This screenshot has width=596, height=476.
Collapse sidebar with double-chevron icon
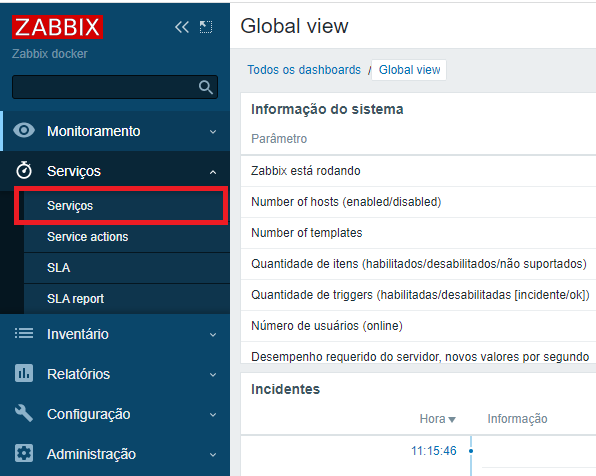pyautogui.click(x=182, y=27)
